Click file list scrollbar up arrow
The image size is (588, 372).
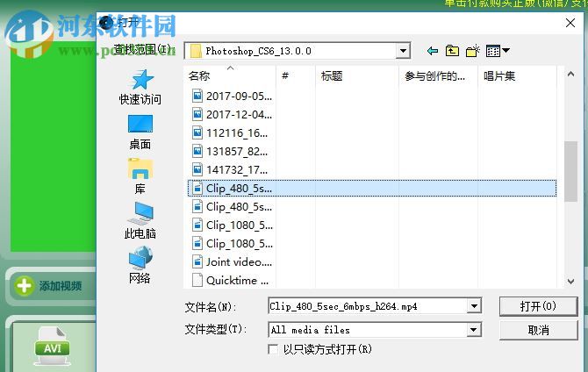(x=570, y=75)
